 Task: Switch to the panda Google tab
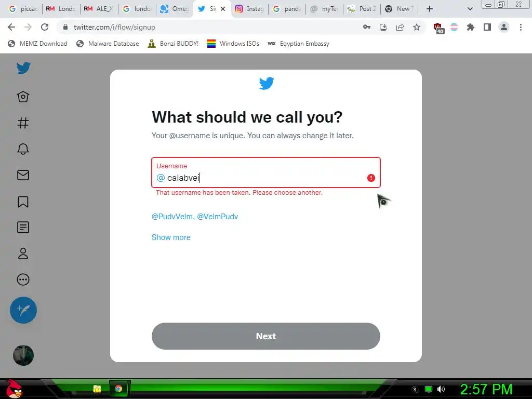287,9
